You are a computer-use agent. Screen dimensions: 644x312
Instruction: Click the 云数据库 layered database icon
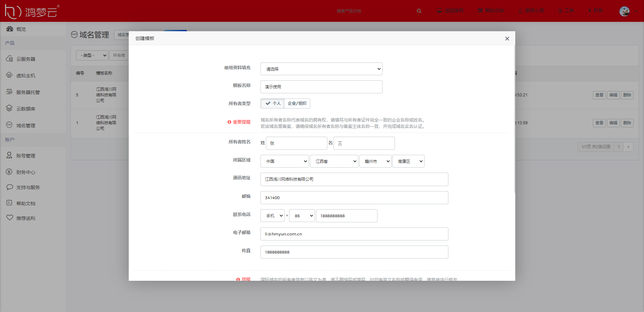click(9, 108)
